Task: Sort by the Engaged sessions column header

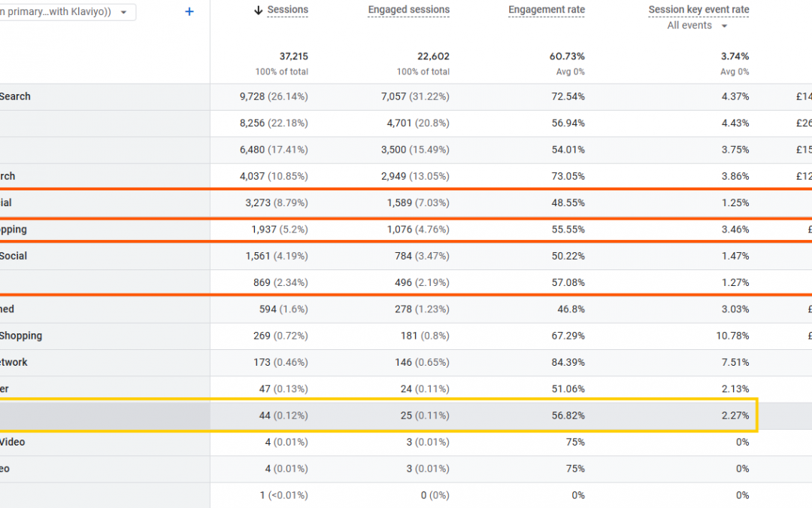Action: [408, 10]
